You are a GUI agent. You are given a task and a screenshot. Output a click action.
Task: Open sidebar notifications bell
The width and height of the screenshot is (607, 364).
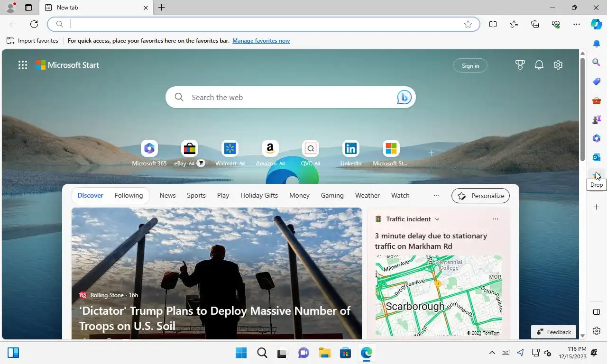click(x=597, y=44)
